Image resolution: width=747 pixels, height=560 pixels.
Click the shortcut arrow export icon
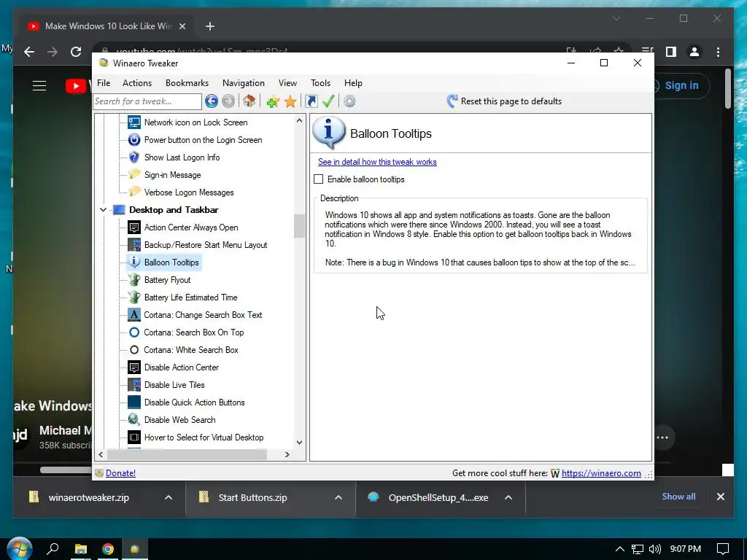[311, 101]
